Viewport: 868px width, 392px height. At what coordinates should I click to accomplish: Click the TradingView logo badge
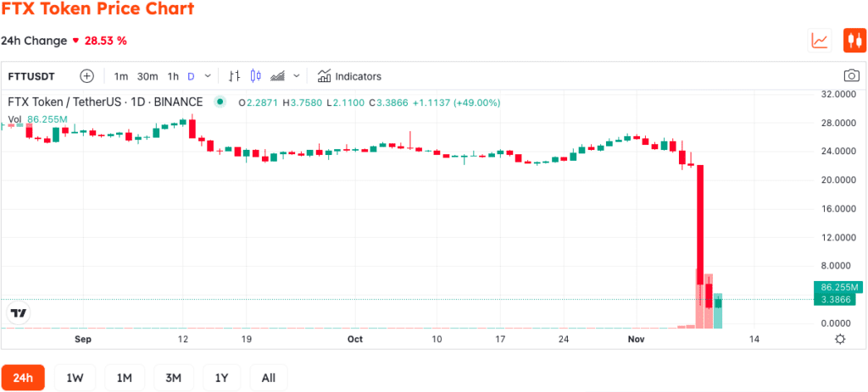pos(19,313)
